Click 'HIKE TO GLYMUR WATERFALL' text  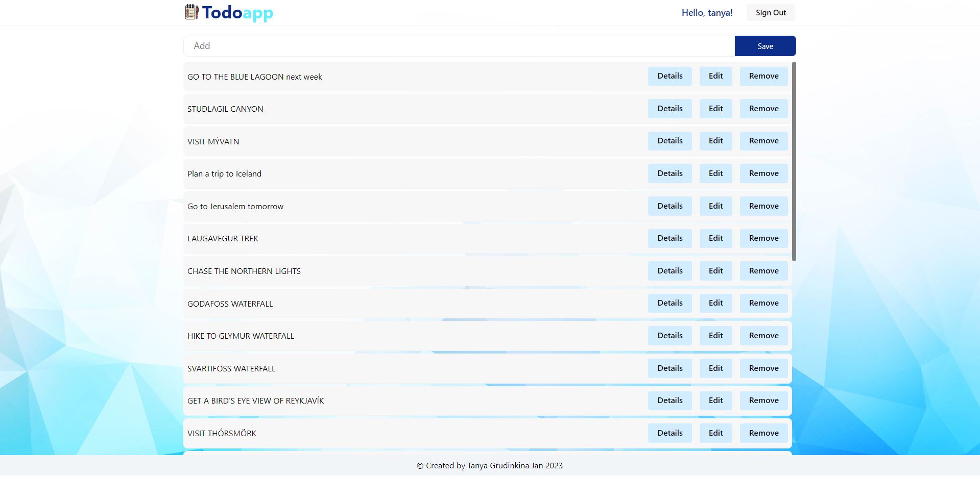pyautogui.click(x=241, y=336)
